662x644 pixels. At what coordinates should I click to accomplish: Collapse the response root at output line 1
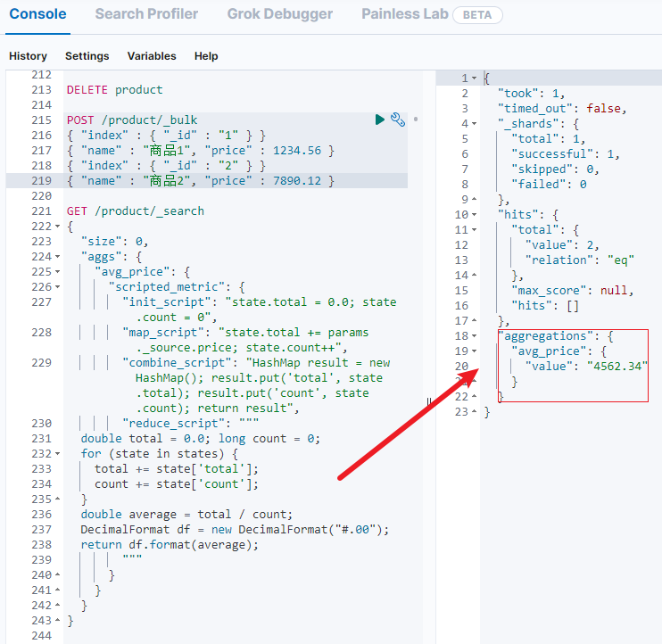click(474, 78)
